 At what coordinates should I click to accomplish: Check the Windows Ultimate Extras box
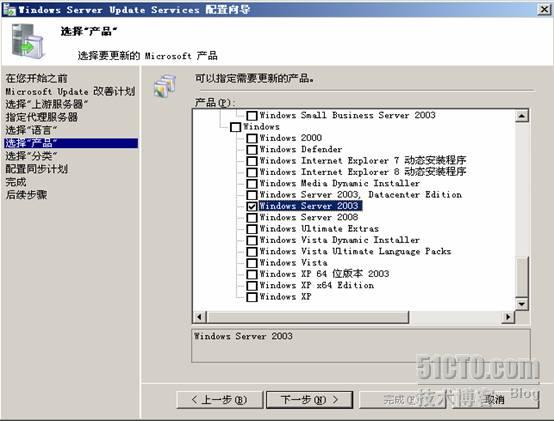pyautogui.click(x=252, y=229)
